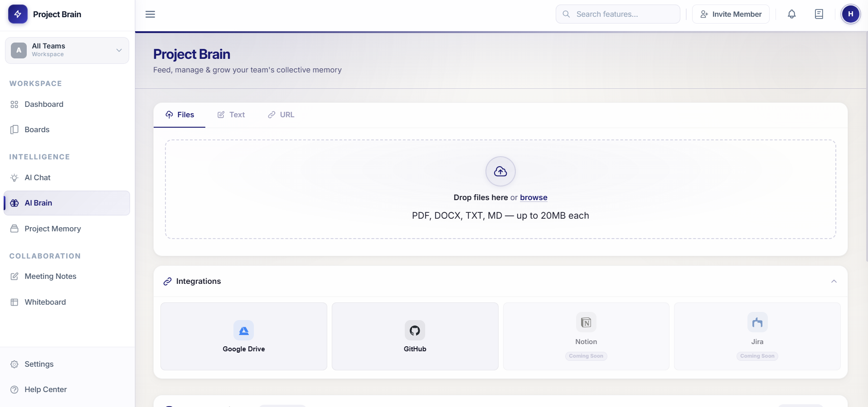Click the cloud upload icon in drop zone
The image size is (868, 407).
pos(500,171)
